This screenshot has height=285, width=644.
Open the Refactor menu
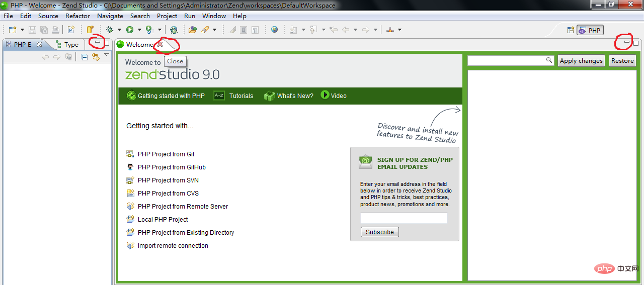coord(77,16)
